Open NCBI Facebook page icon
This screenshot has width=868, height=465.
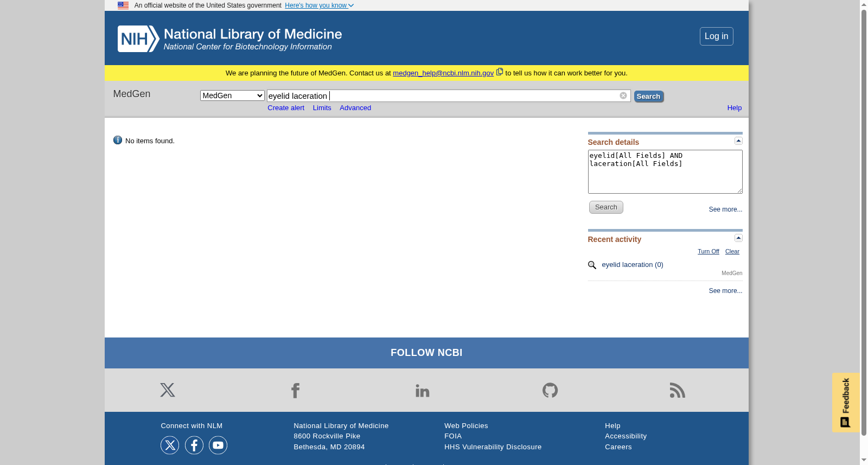295,390
